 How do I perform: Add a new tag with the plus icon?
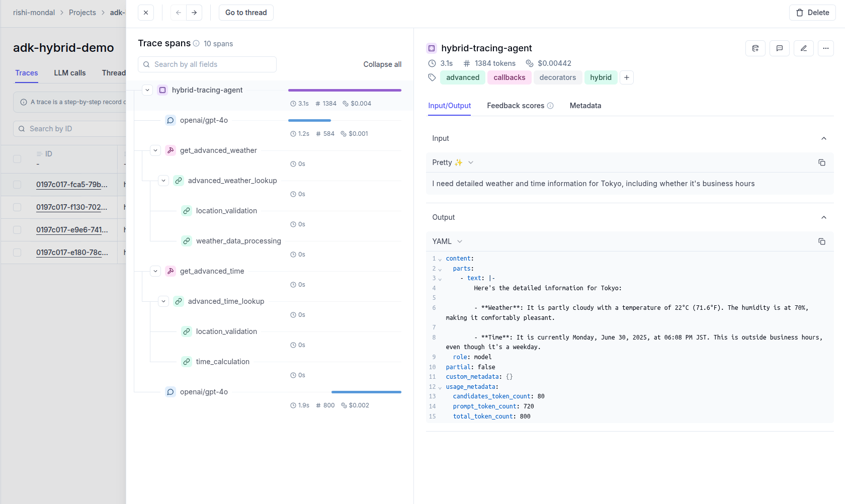(x=627, y=77)
